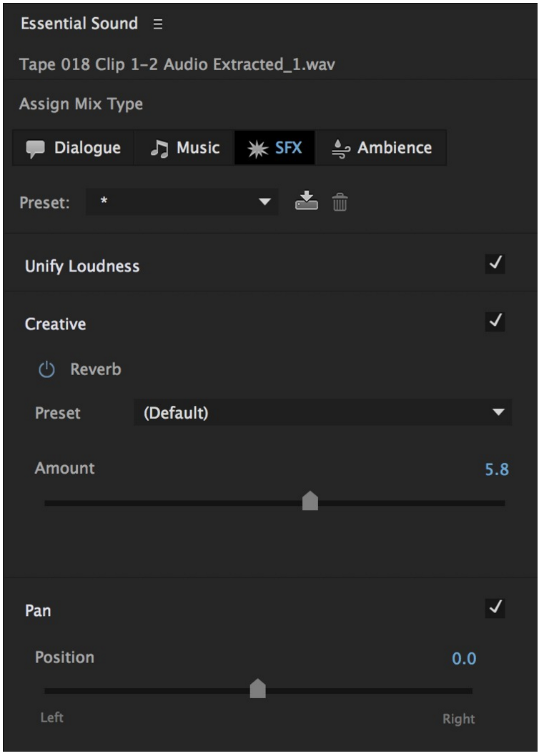Click the delete preset trash icon

click(x=340, y=203)
